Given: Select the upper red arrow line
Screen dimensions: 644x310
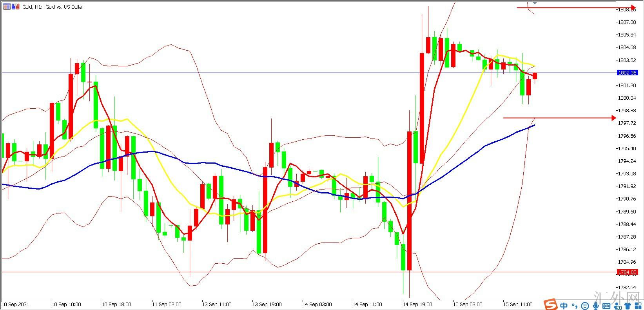Looking at the screenshot, I should click(576, 7).
